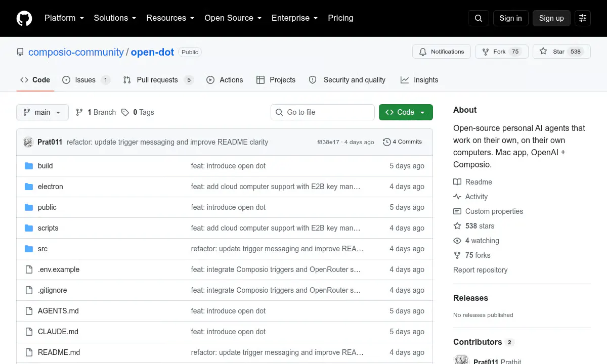
Task: Click the repository icon beside composio-community
Action: tap(20, 52)
